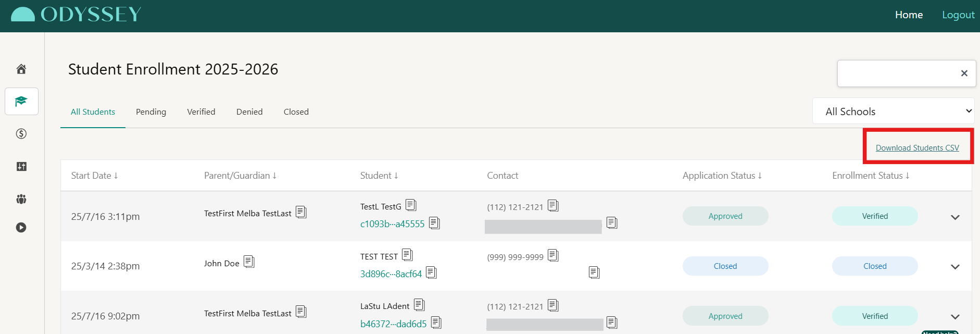Expand the TestL TestG student row
This screenshot has width=980, height=334.
[x=955, y=217]
